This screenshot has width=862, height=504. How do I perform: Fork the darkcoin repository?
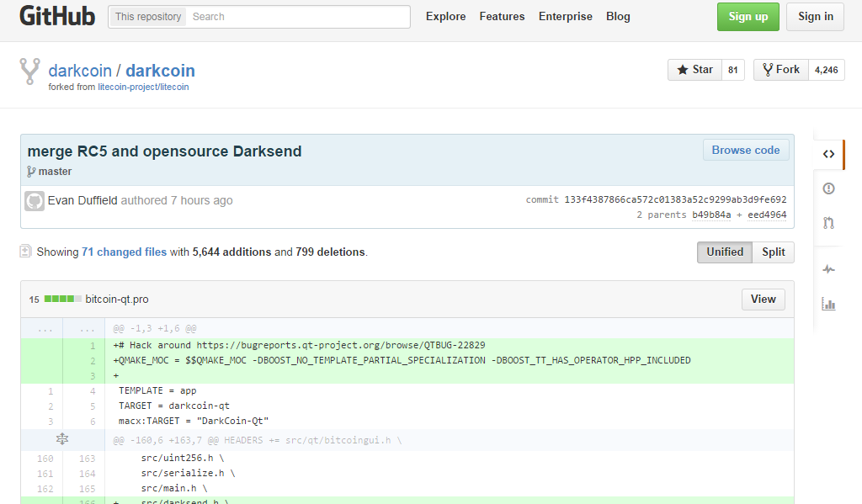click(780, 70)
